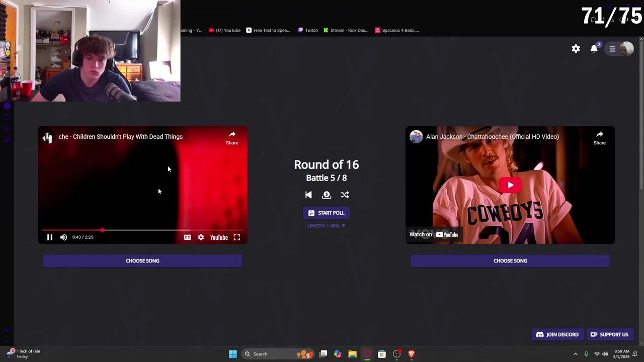
Task: Open the left video's settings gear
Action: click(x=201, y=237)
